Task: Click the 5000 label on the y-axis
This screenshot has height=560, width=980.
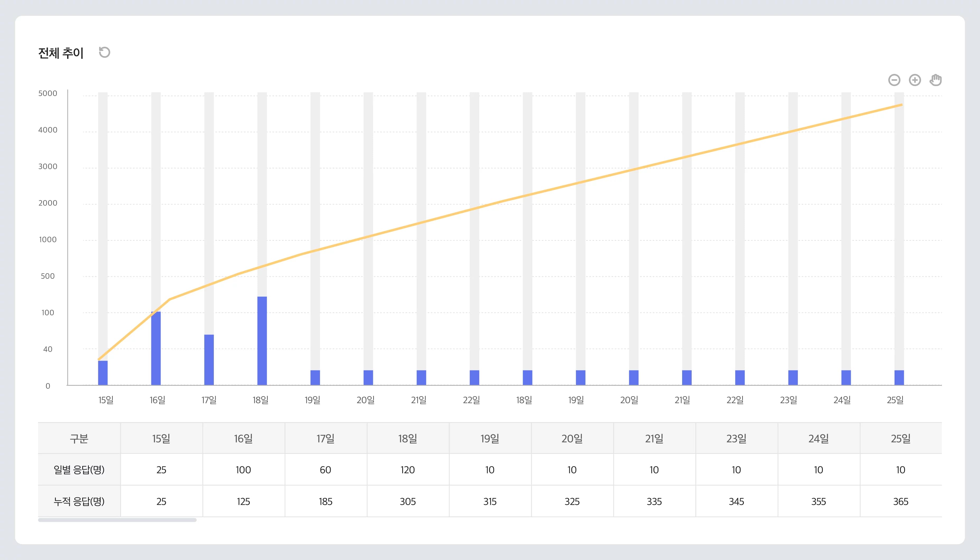Action: pyautogui.click(x=48, y=93)
